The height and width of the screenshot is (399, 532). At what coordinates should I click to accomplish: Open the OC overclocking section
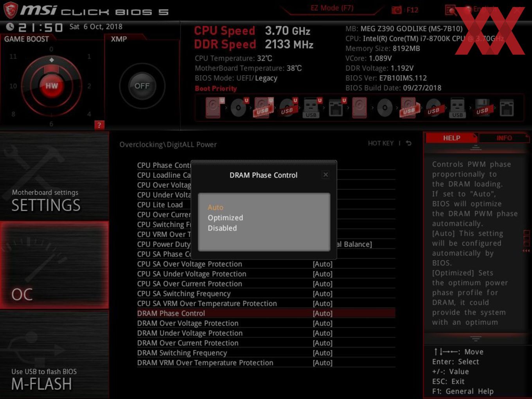point(54,265)
